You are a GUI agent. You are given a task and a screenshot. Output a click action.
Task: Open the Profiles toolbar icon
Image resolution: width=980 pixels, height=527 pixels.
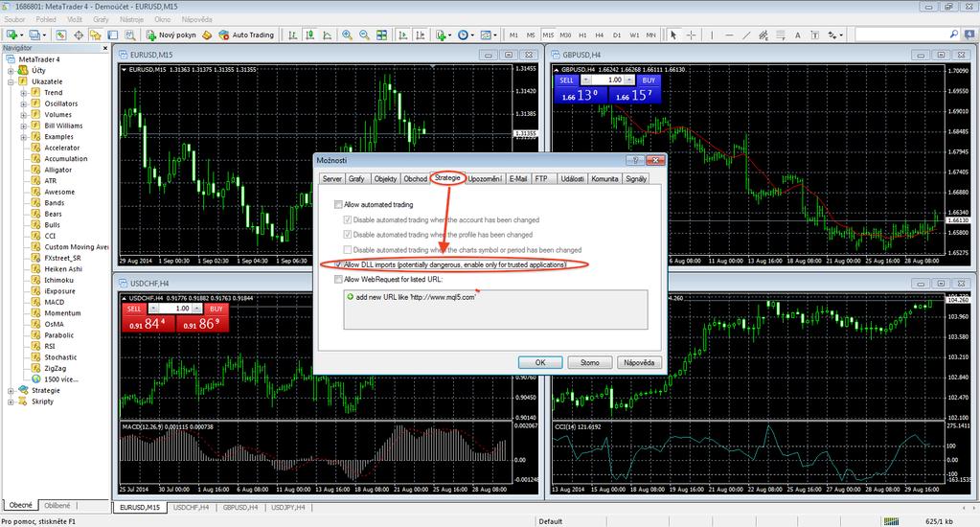click(34, 35)
